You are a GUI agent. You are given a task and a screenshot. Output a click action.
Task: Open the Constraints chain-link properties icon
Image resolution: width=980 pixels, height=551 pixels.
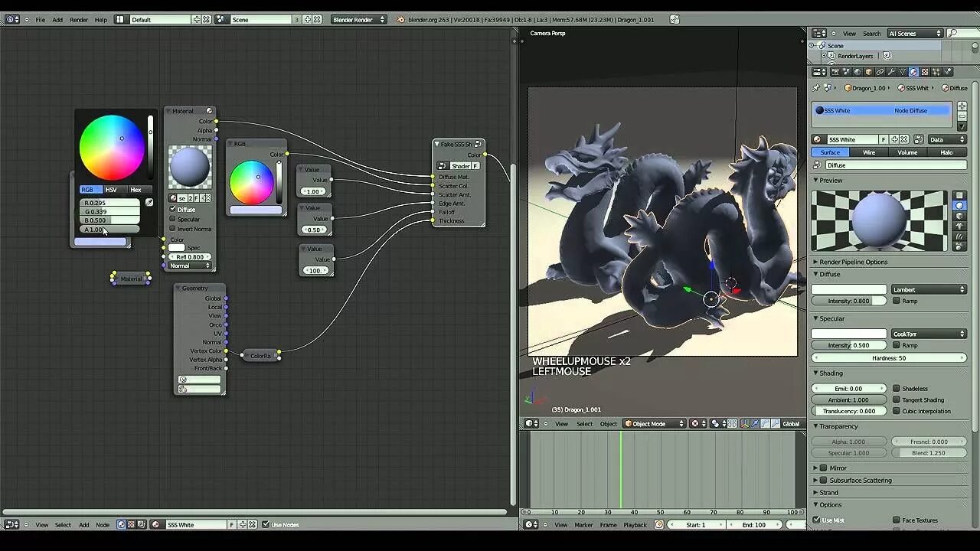(880, 72)
